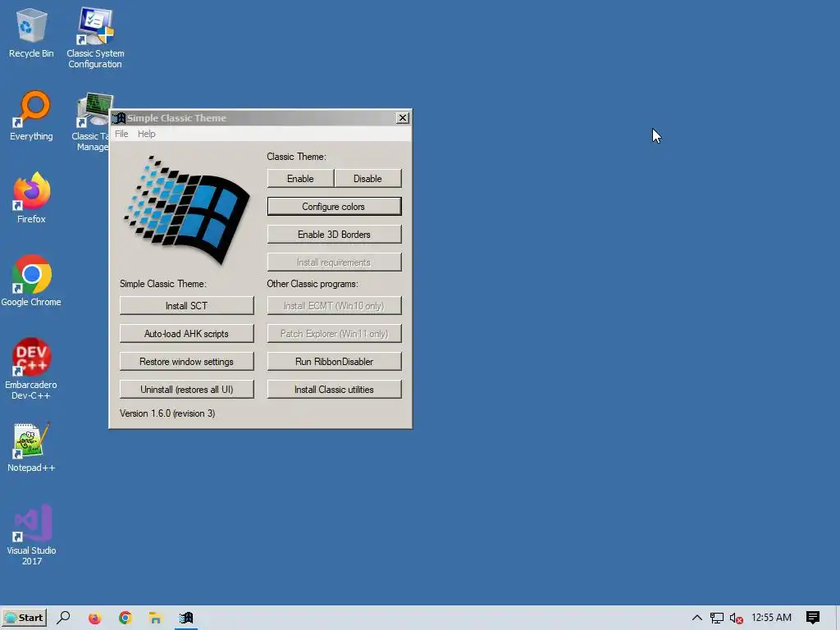The width and height of the screenshot is (840, 630).
Task: Click Restore window settings
Action: click(186, 361)
